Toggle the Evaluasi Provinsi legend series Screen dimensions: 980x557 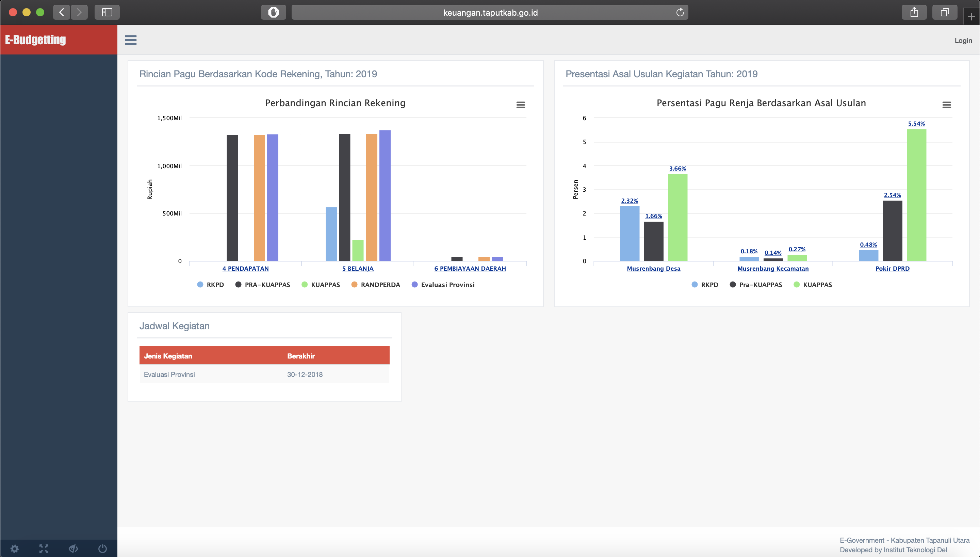447,285
